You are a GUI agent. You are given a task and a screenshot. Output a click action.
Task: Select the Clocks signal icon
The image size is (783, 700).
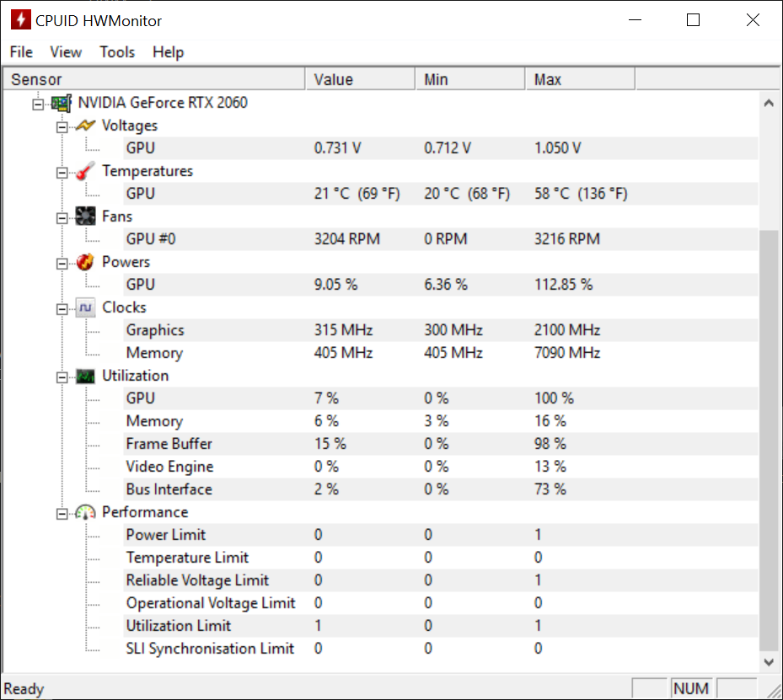(84, 307)
